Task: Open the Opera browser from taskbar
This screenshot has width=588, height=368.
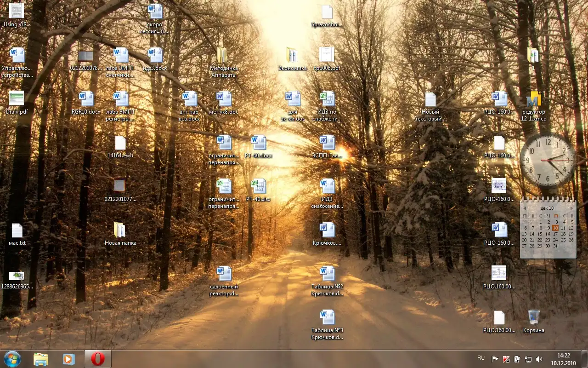Action: tap(97, 359)
